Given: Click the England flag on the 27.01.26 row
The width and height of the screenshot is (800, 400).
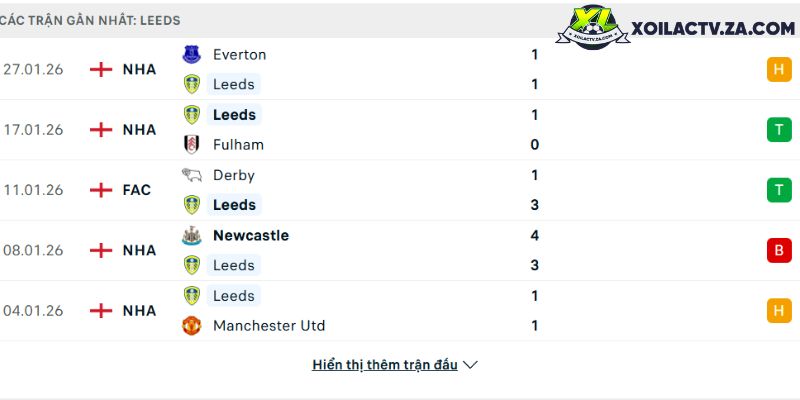Looking at the screenshot, I should [101, 70].
